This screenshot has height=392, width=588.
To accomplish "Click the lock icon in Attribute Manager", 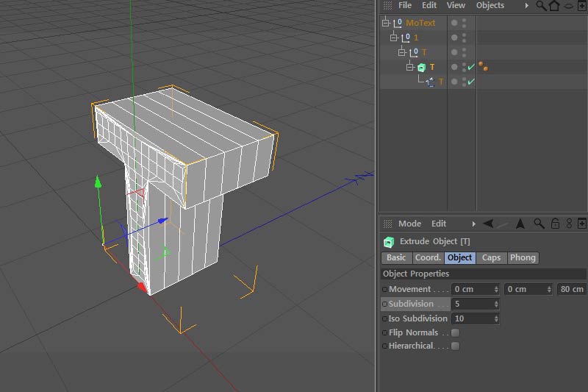I will [x=555, y=224].
